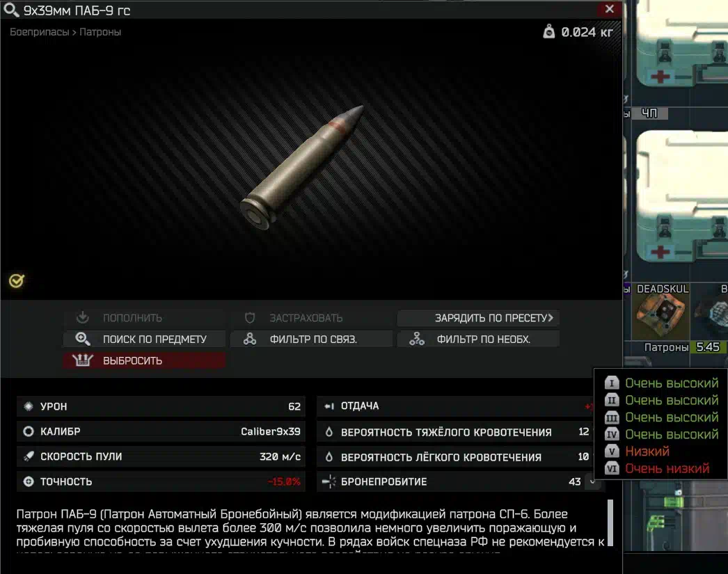Click the УРОН value 62
This screenshot has width=728, height=574.
coord(294,406)
